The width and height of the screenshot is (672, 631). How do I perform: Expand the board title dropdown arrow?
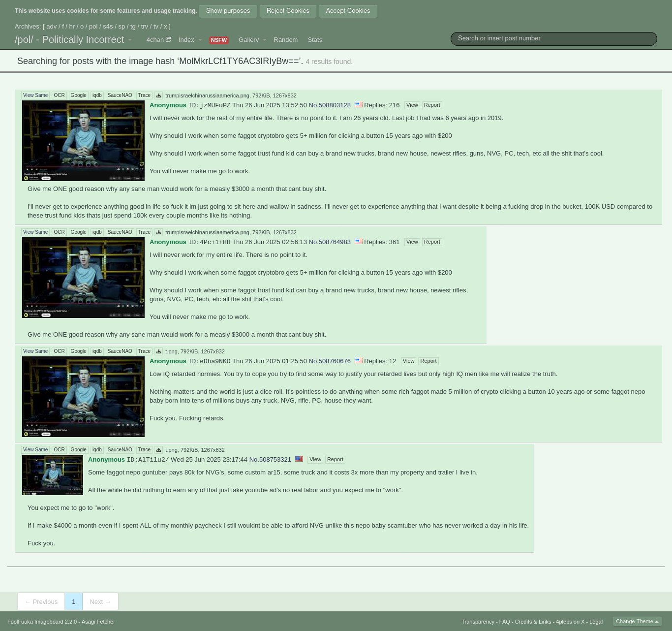tap(130, 40)
